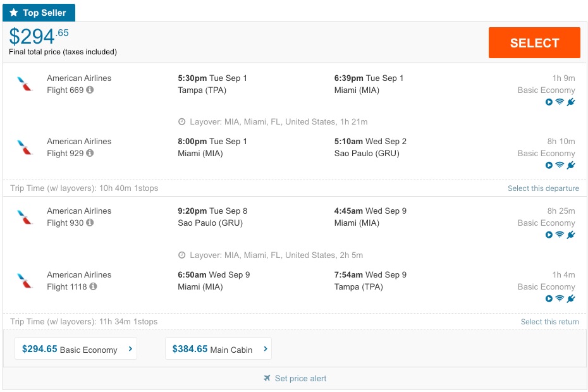Click the info icon beside Flight 1118
This screenshot has height=392, width=588.
pyautogui.click(x=93, y=286)
